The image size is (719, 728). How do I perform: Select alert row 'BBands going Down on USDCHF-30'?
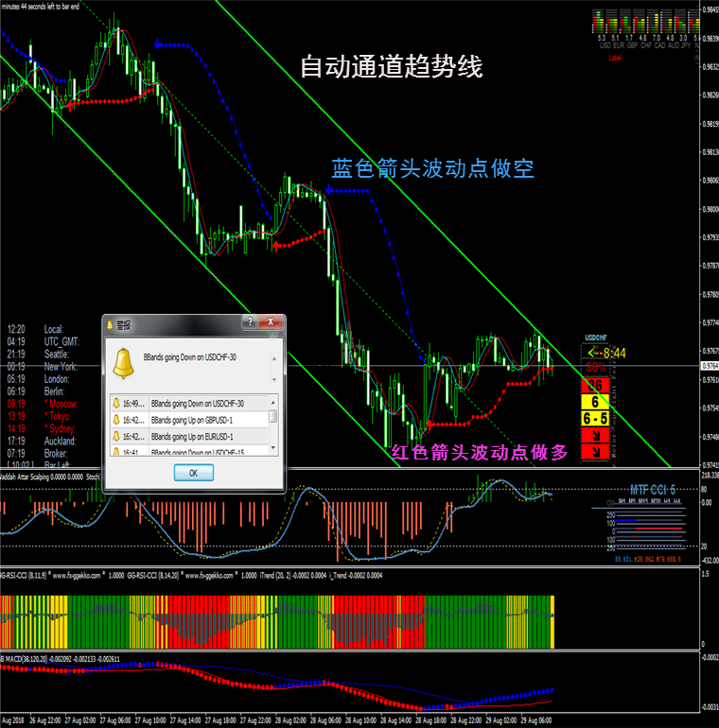click(189, 403)
